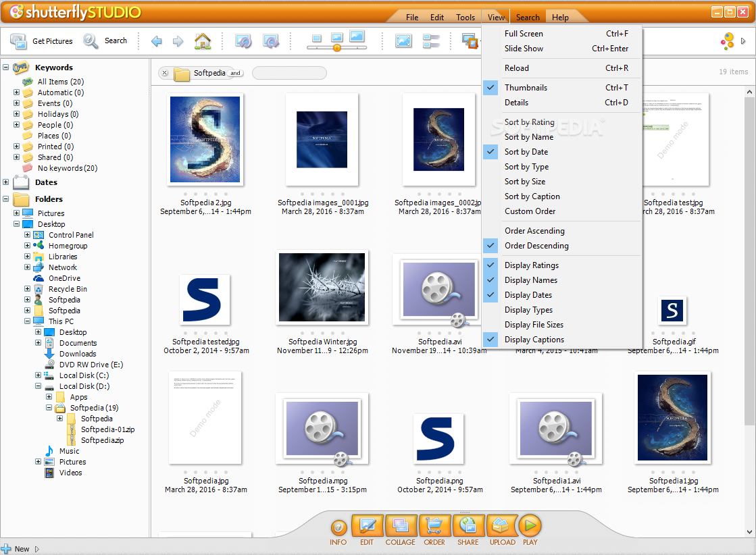Enable Display Types option
The image size is (756, 555).
click(x=562, y=311)
